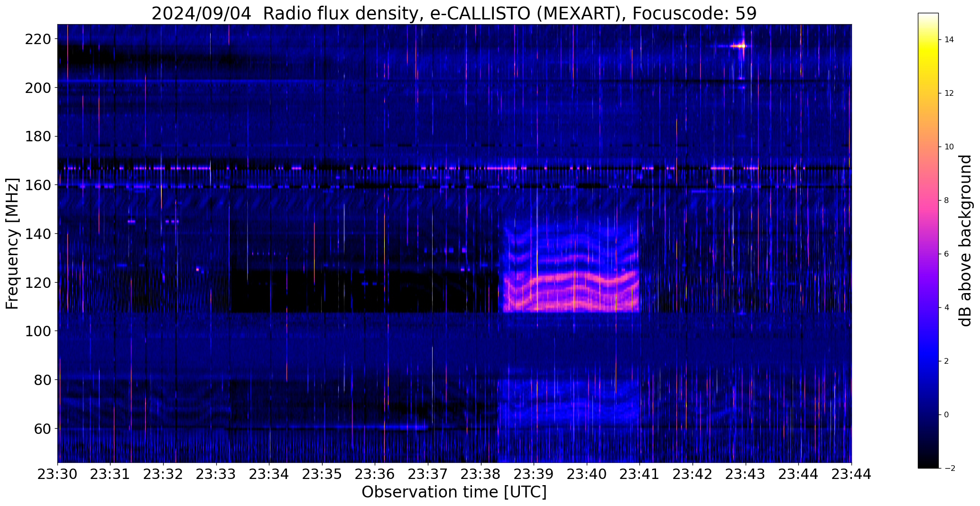The width and height of the screenshot is (980, 506).
Task: Click the colorbar tick label 0
Action: [x=947, y=414]
